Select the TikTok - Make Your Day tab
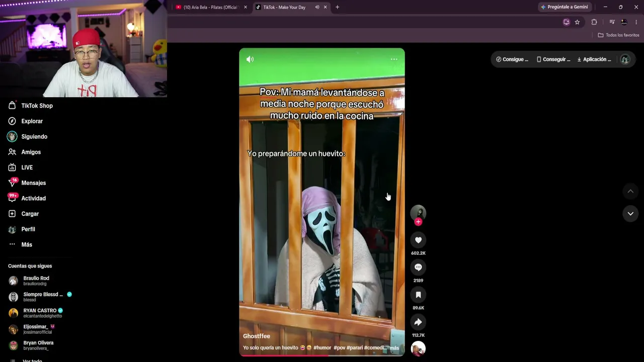The width and height of the screenshot is (644, 362). click(x=284, y=7)
